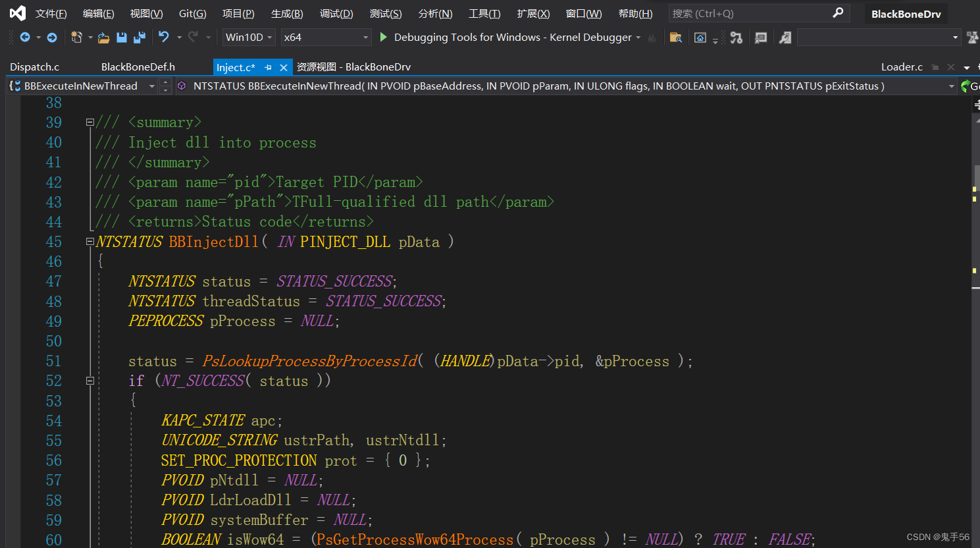The height and width of the screenshot is (548, 980).
Task: Click the green Go arrow icon at the navigation bar's right end
Action: pyautogui.click(x=966, y=86)
